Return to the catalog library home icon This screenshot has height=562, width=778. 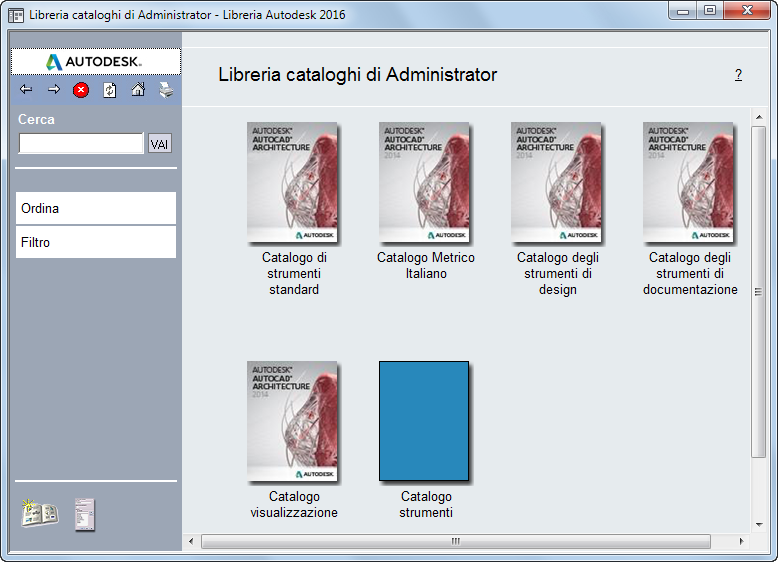click(138, 90)
